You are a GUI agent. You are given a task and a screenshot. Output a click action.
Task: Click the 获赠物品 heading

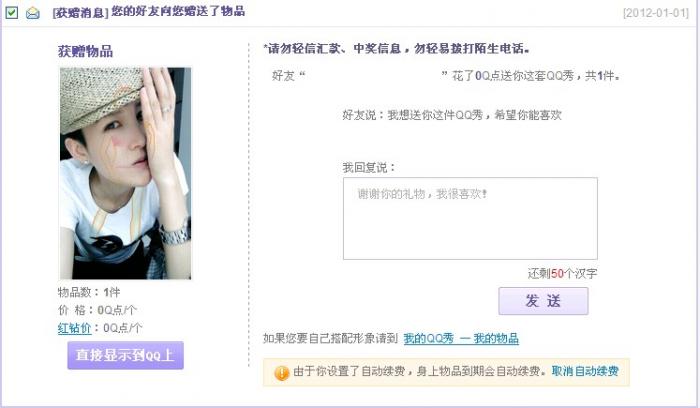(85, 51)
